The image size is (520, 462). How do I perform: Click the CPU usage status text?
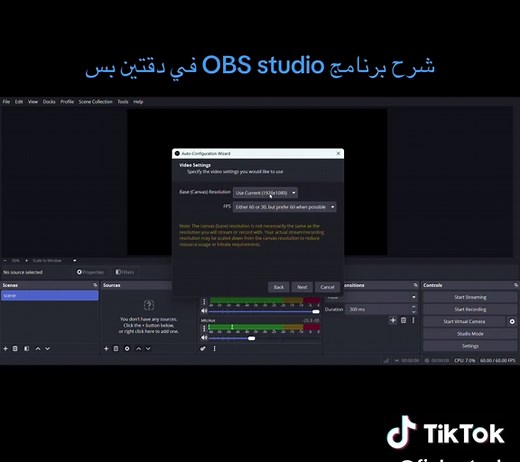[465, 360]
